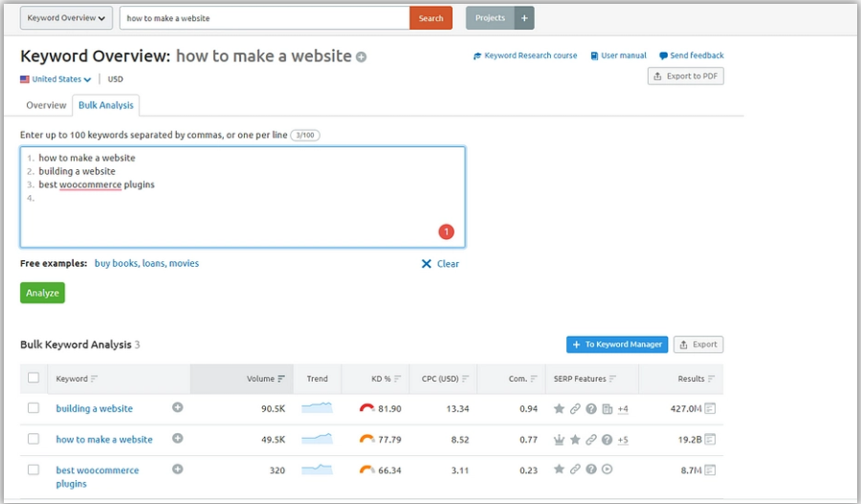This screenshot has width=861, height=504.
Task: Click plus icon beside the page title
Action: pyautogui.click(x=361, y=56)
